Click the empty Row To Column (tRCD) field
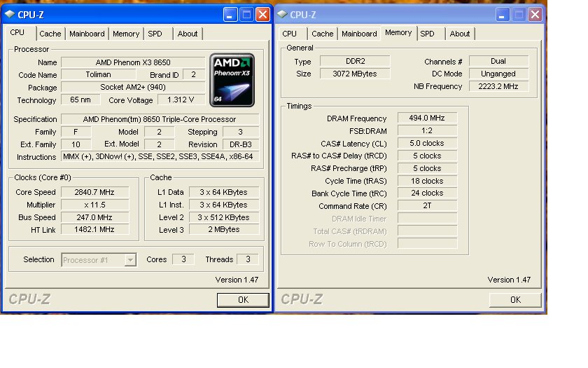Viewport: 588px width, 368px height. pos(427,243)
